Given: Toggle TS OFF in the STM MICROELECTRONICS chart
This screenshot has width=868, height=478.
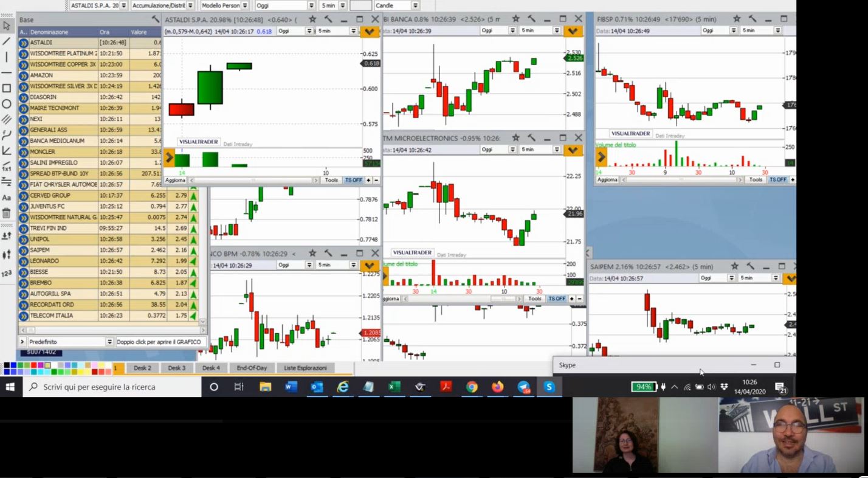Looking at the screenshot, I should pos(557,299).
